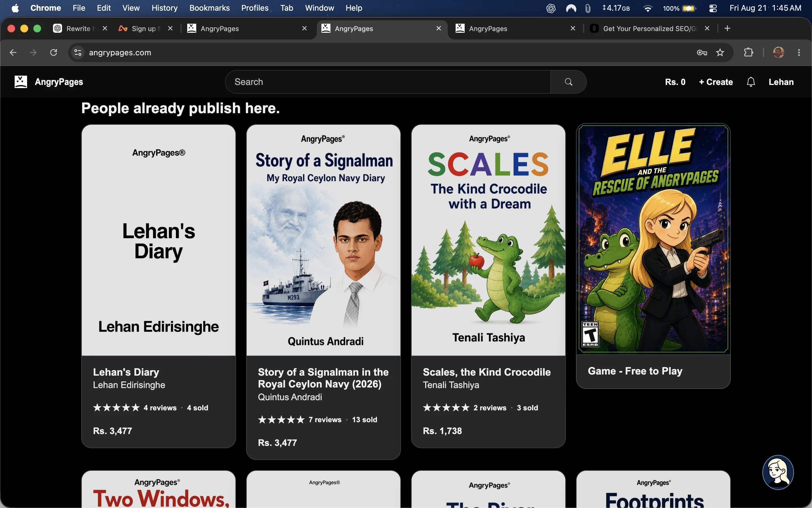Click the ChatGPT menu bar icon
The image size is (812, 508).
[x=551, y=8]
